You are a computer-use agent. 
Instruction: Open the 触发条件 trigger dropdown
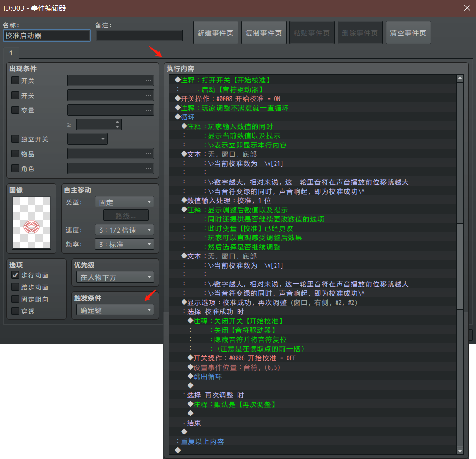tap(115, 310)
